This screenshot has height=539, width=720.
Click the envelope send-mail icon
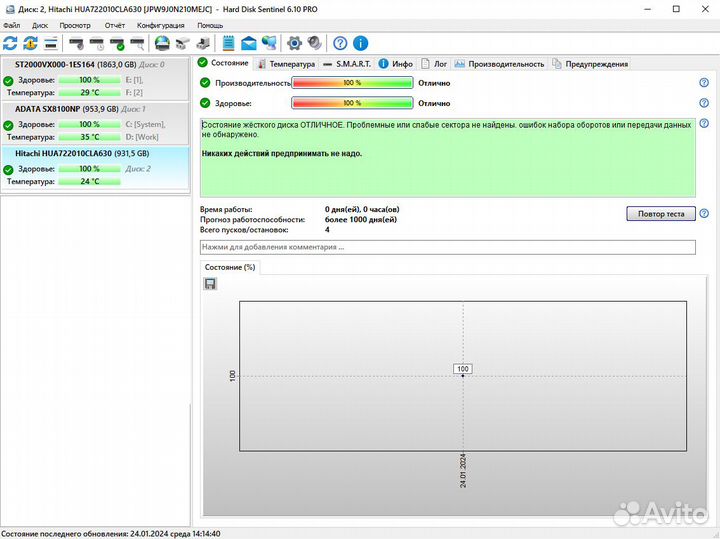click(249, 43)
